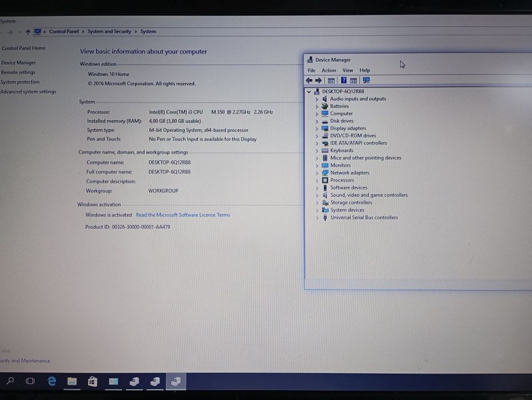Open the View menu

(348, 70)
